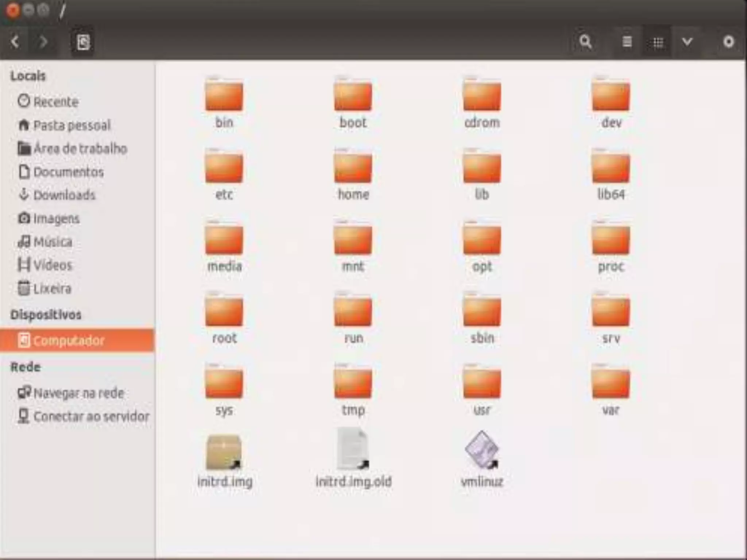Switch to icon grid view
Viewport: 747px width, 560px height.
658,43
